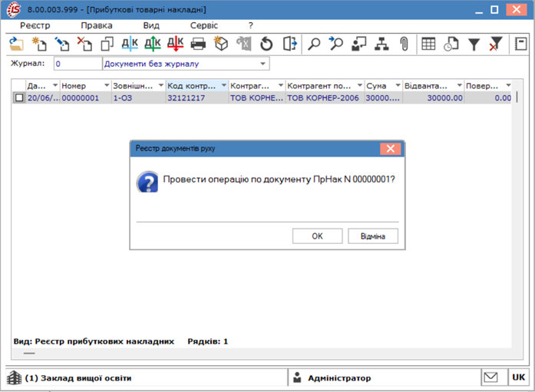This screenshot has height=392, width=535.
Task: Open the Сума column filter arrow
Action: pyautogui.click(x=398, y=85)
